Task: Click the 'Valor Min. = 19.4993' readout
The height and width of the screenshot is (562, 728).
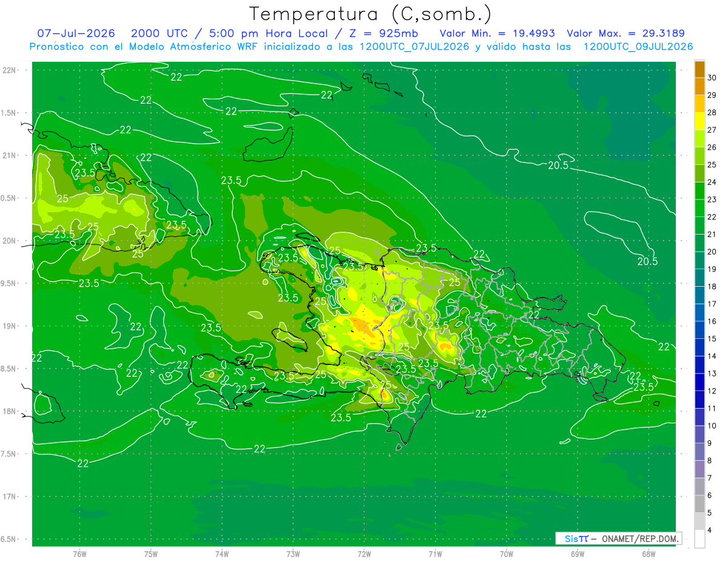Action: point(497,33)
